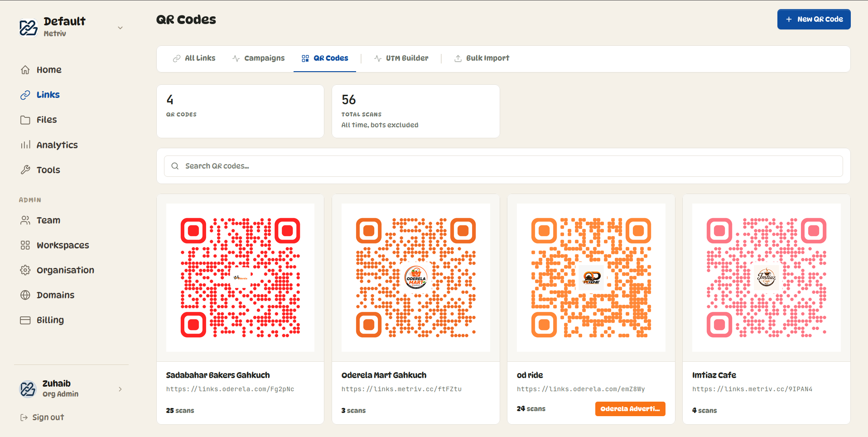
Task: Click the 56 Total Scans stat card
Action: pos(415,111)
